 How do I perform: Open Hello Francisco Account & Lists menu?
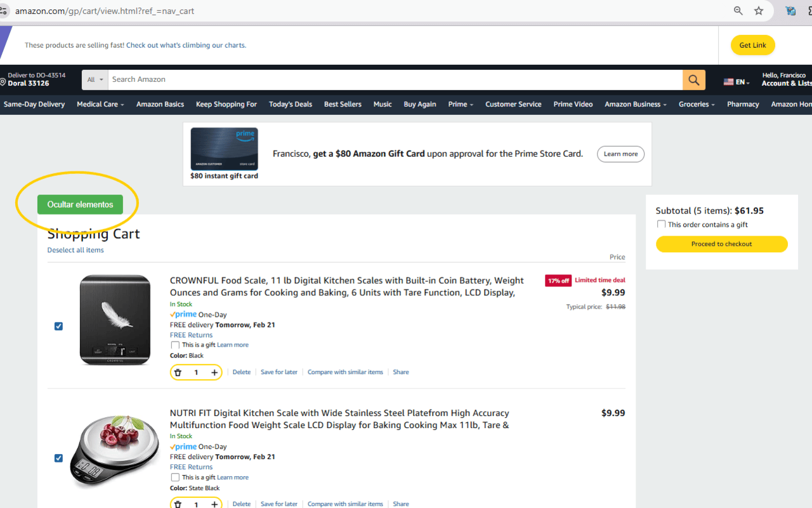[x=787, y=79]
